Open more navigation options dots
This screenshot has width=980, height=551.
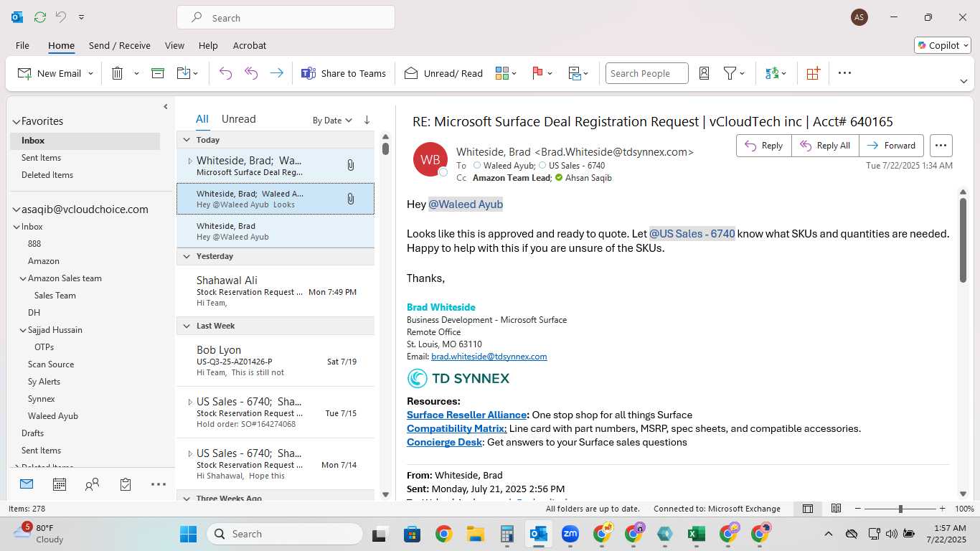coord(159,485)
